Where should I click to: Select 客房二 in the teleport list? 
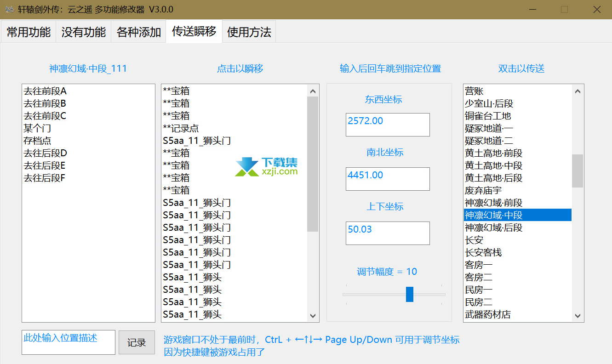tap(518, 277)
